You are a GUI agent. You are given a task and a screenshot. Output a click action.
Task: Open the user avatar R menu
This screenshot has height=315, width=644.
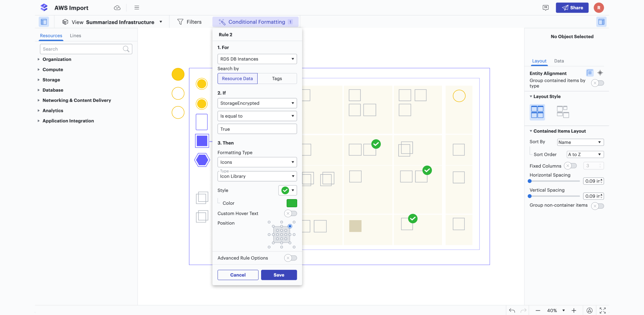click(x=599, y=8)
